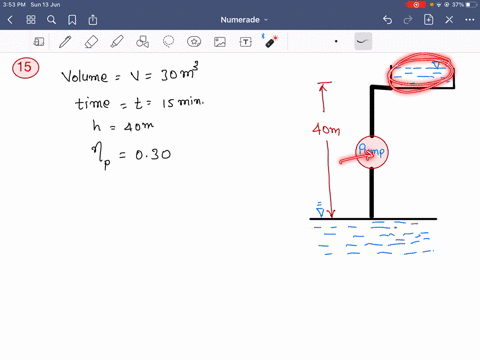This screenshot has height=360, width=480.
Task: Open the Elements sticker tool
Action: 194,42
